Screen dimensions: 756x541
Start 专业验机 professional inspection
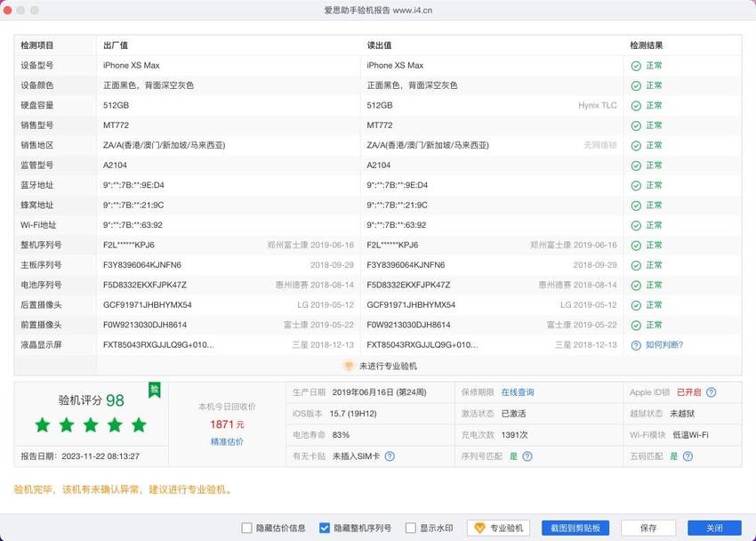[499, 528]
